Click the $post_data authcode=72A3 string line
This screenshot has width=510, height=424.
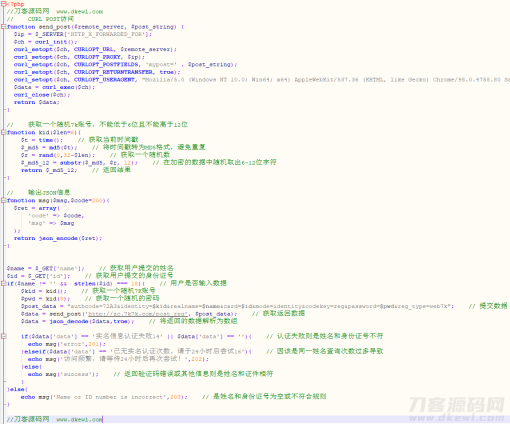[x=237, y=306]
